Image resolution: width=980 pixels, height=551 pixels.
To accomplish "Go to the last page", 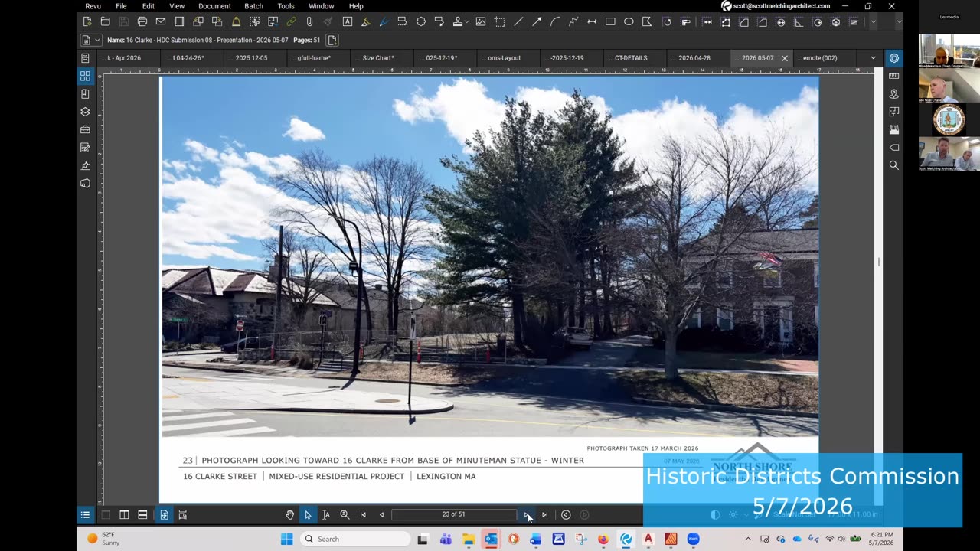I will pos(544,515).
